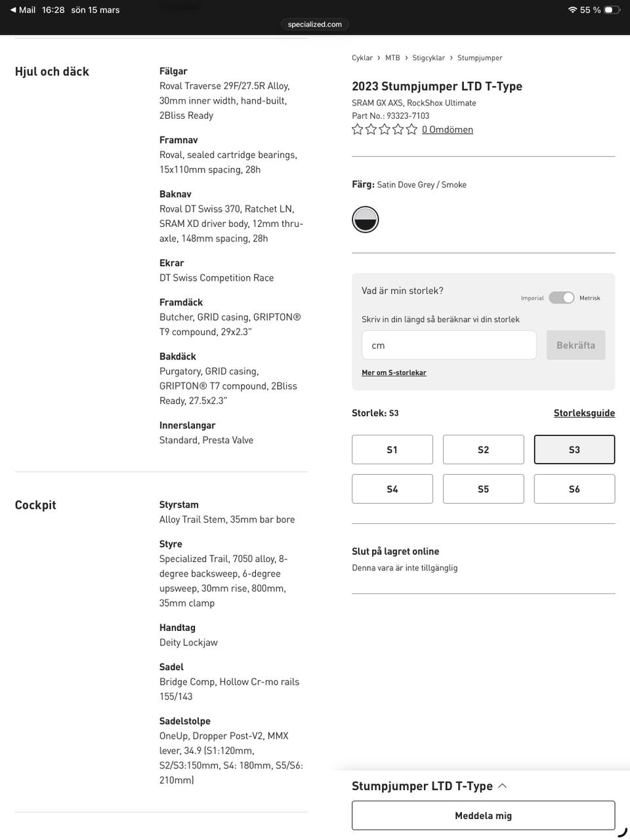The height and width of the screenshot is (840, 630).
Task: Click the Meddela mig button
Action: [x=483, y=816]
